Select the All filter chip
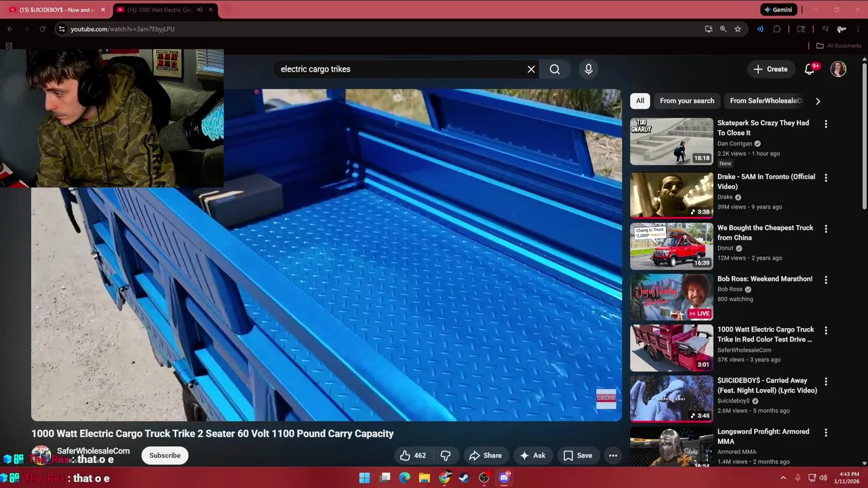 (x=640, y=101)
